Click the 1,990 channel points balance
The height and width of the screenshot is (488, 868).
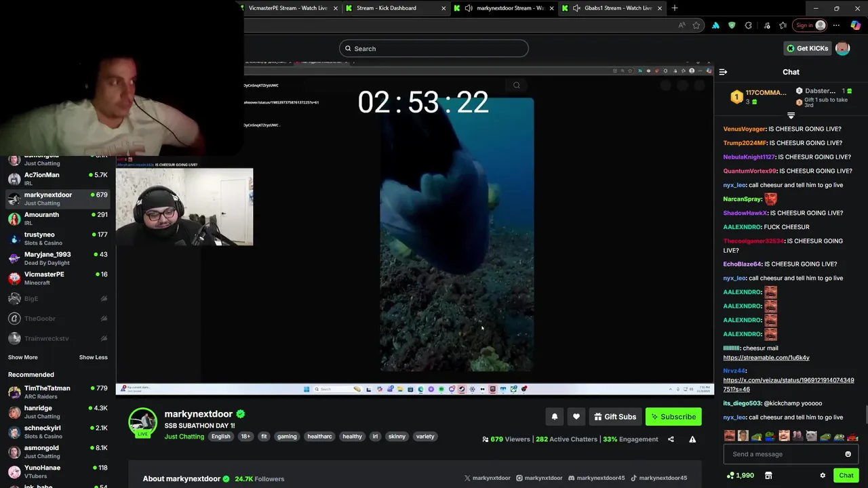click(740, 476)
